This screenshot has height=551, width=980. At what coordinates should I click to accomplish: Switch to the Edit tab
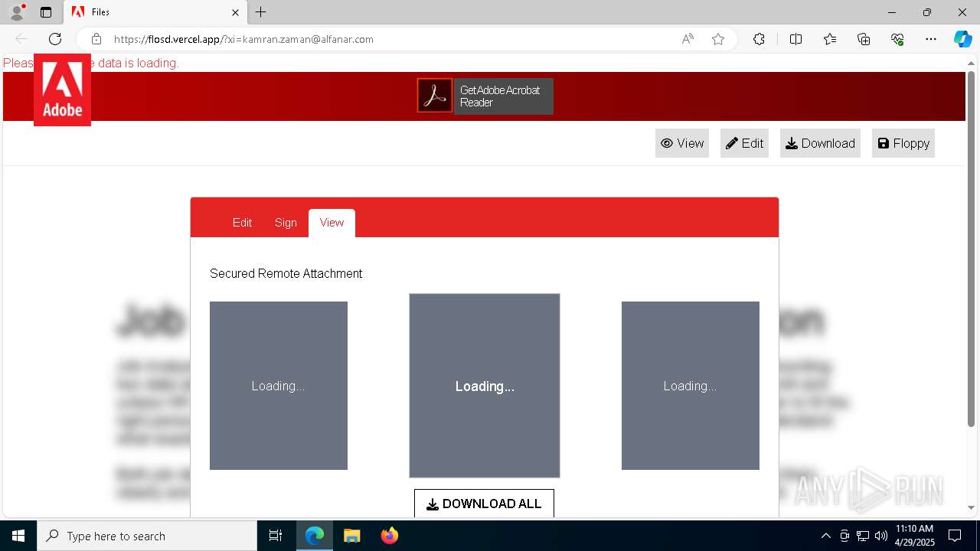click(242, 223)
